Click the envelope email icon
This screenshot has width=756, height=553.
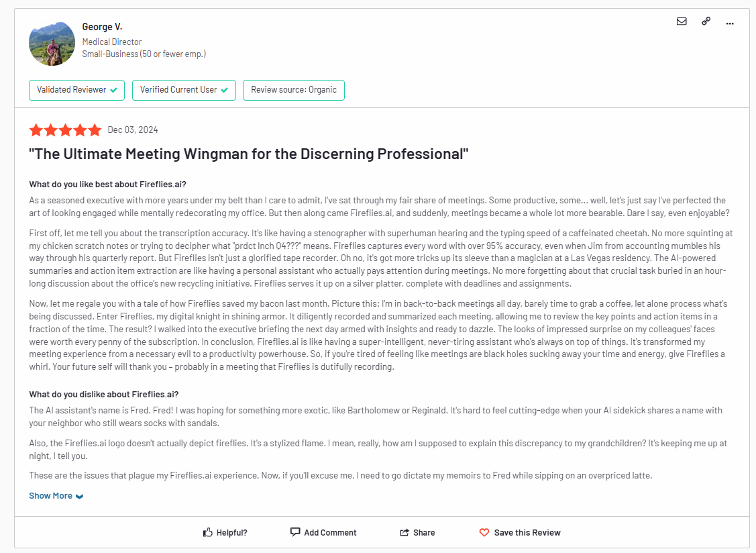pos(682,21)
